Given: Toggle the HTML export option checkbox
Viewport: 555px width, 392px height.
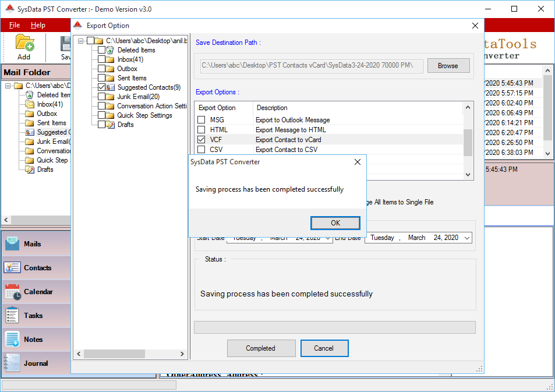Looking at the screenshot, I should pos(201,130).
